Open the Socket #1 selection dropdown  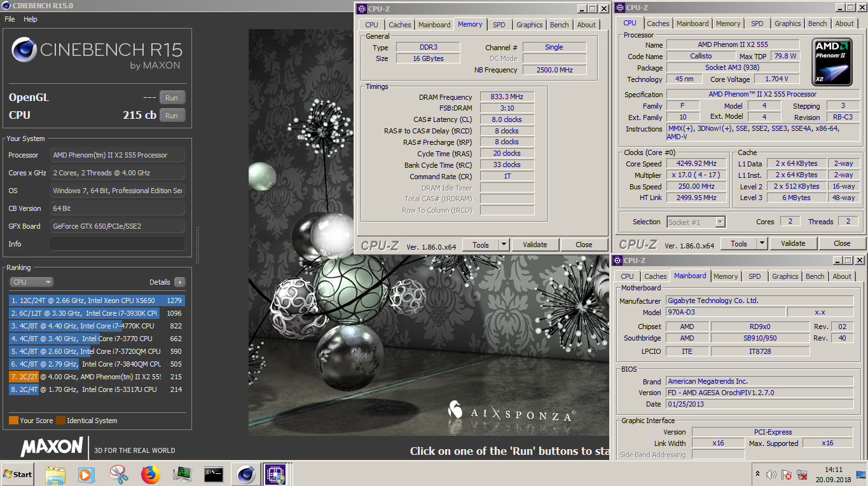pos(696,222)
